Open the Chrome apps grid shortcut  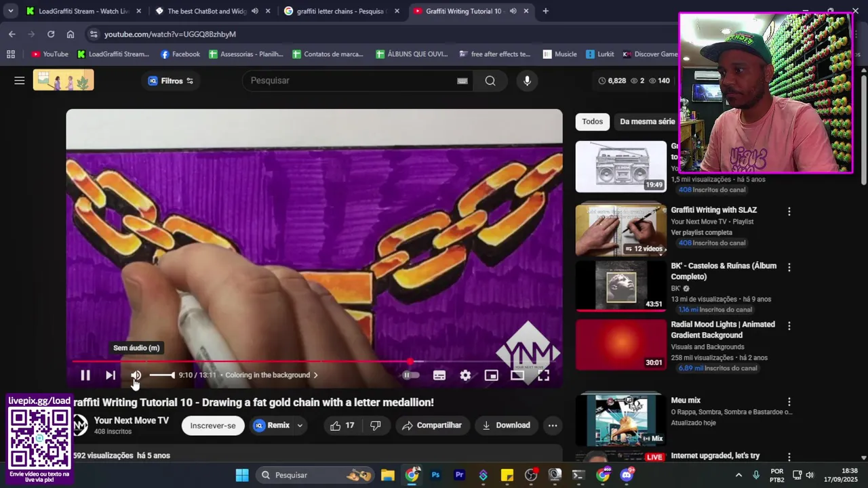click(10, 54)
